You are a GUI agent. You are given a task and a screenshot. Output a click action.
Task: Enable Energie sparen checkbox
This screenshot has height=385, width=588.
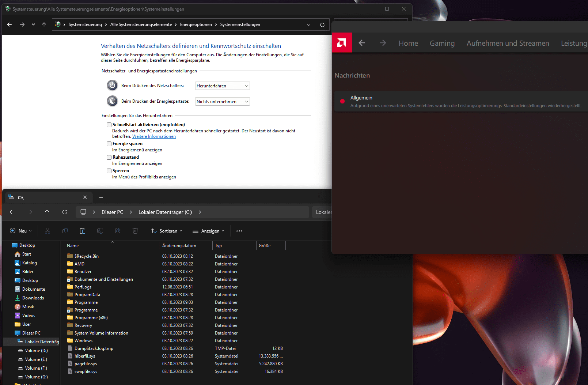click(109, 144)
